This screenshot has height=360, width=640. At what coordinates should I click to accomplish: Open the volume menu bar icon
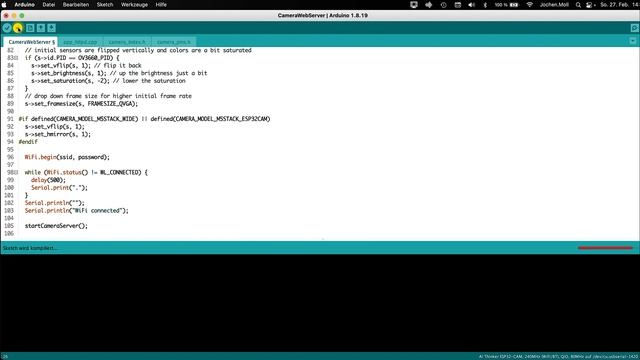[471, 5]
